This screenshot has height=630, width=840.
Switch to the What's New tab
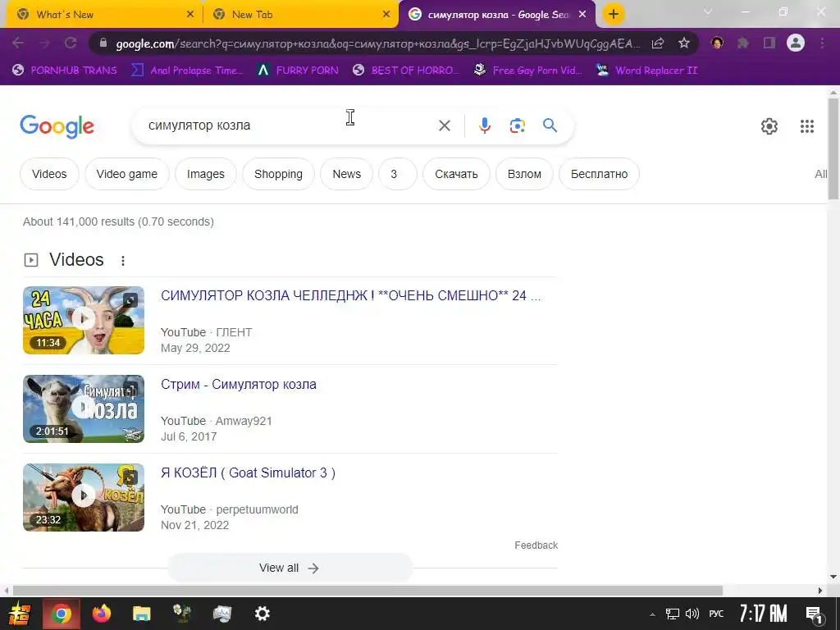pos(103,15)
